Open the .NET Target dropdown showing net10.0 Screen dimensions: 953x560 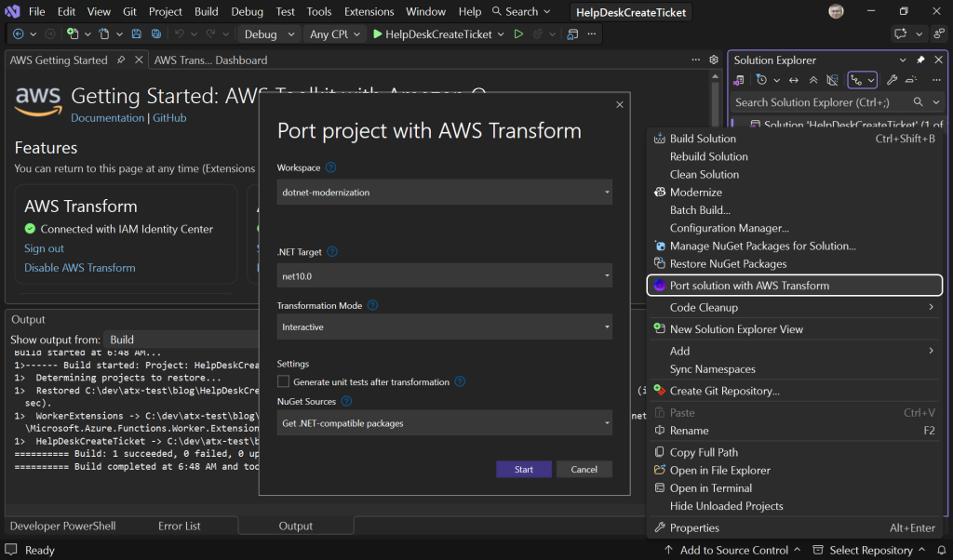point(444,275)
